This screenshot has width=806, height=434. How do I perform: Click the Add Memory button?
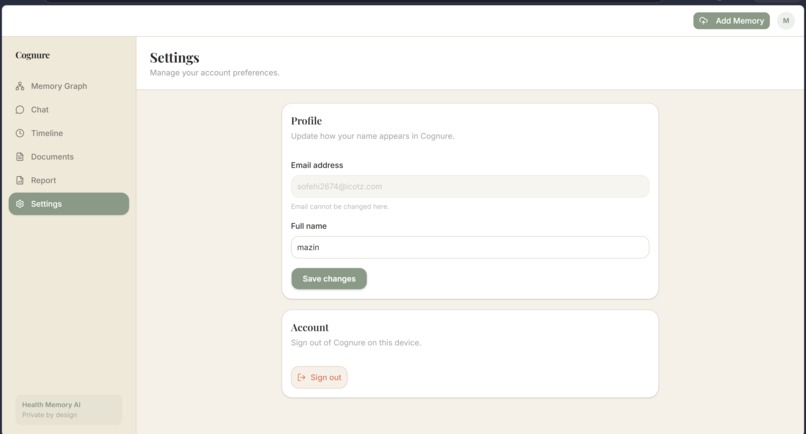point(731,21)
